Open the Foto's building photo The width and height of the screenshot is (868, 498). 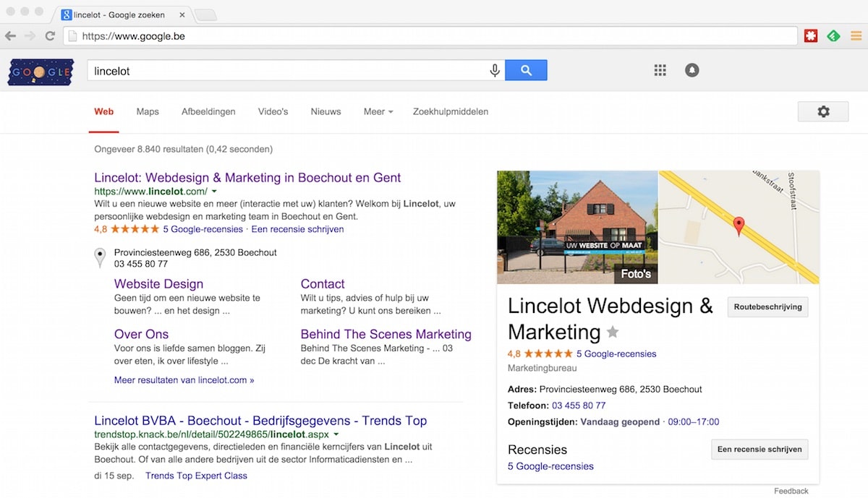click(577, 227)
